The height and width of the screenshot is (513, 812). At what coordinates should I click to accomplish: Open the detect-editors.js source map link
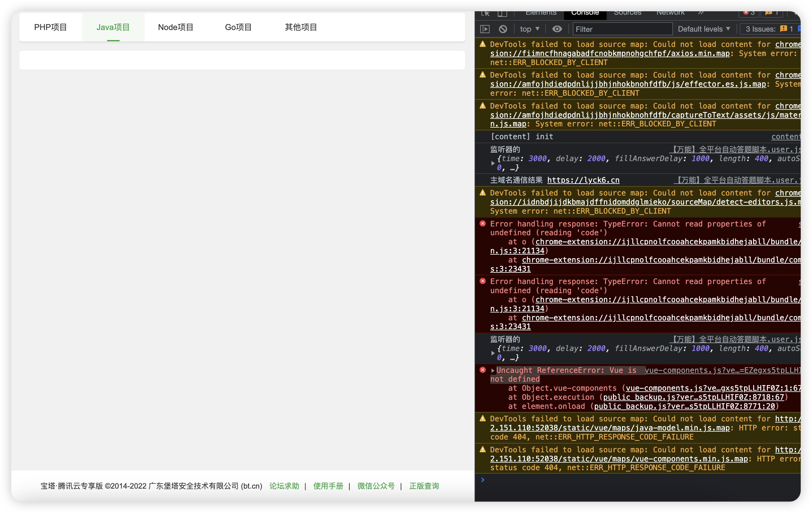(x=645, y=202)
